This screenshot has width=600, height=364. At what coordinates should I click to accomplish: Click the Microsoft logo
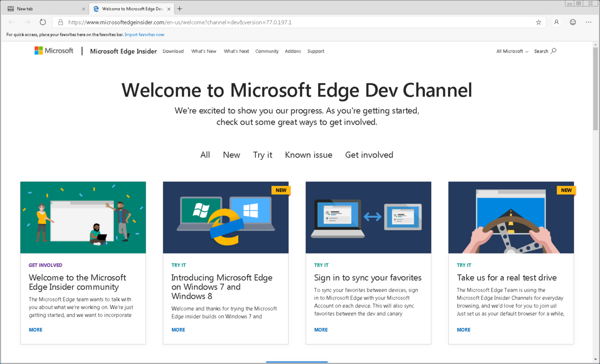[54, 50]
